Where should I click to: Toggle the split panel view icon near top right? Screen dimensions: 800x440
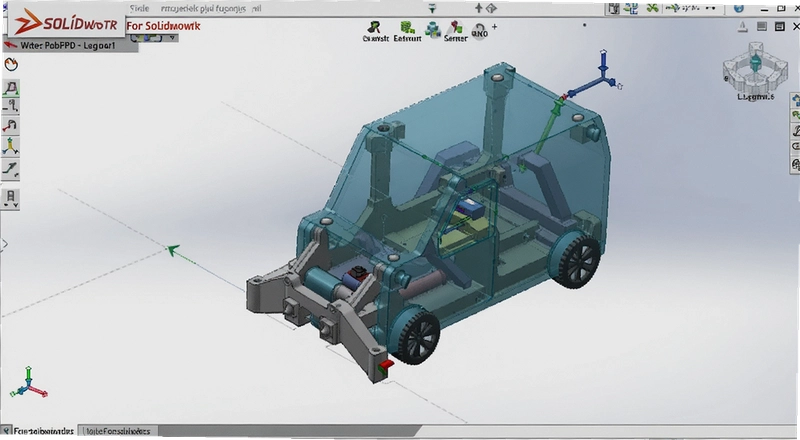(x=762, y=27)
